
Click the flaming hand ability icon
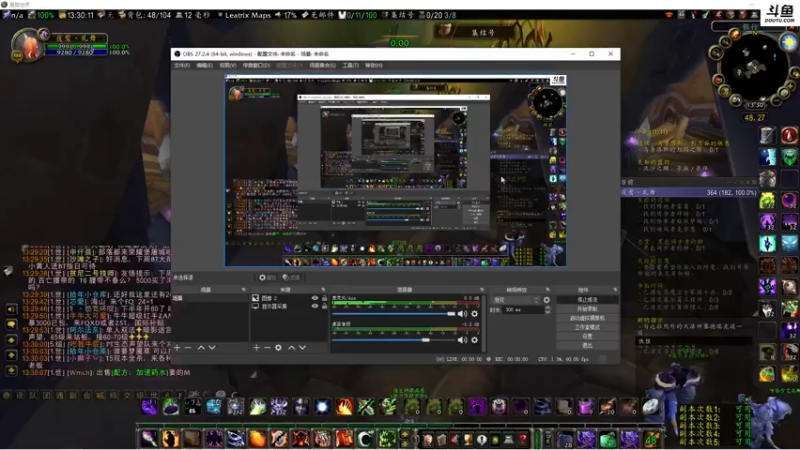[x=344, y=407]
